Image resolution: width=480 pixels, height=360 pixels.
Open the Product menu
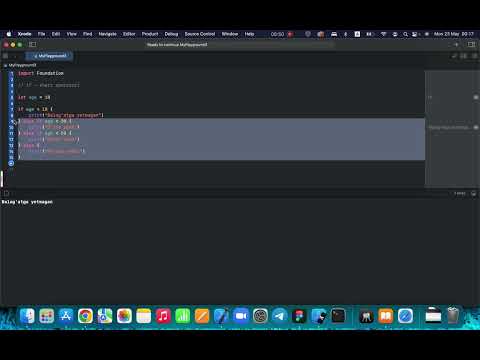(150, 34)
